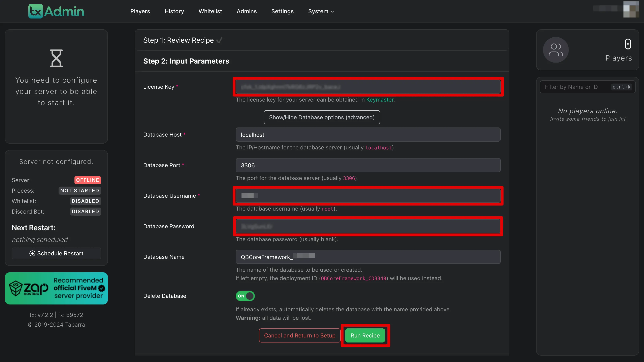The height and width of the screenshot is (362, 644).
Task: Open the Players menu tab
Action: (140, 11)
